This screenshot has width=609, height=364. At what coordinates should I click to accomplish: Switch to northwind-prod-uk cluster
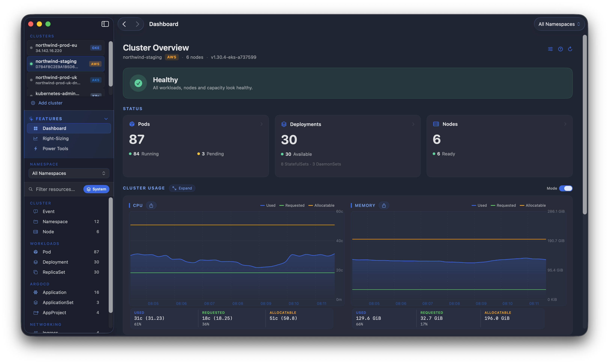pyautogui.click(x=66, y=80)
